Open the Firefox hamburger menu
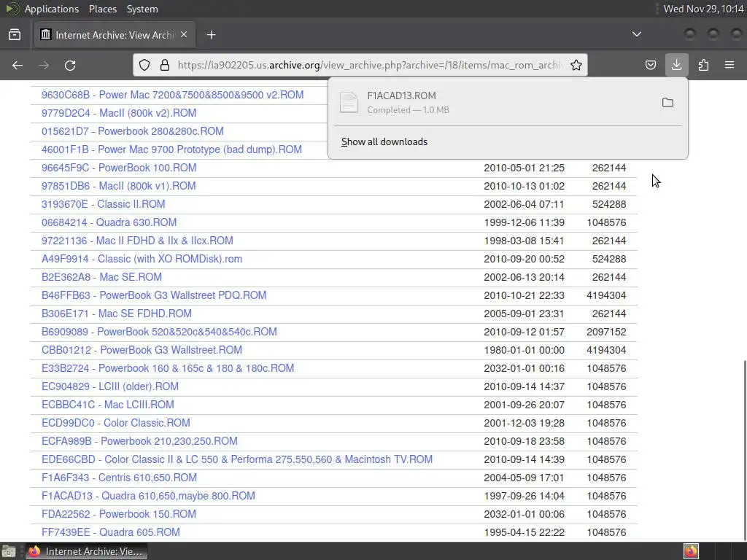This screenshot has width=747, height=560. [729, 65]
